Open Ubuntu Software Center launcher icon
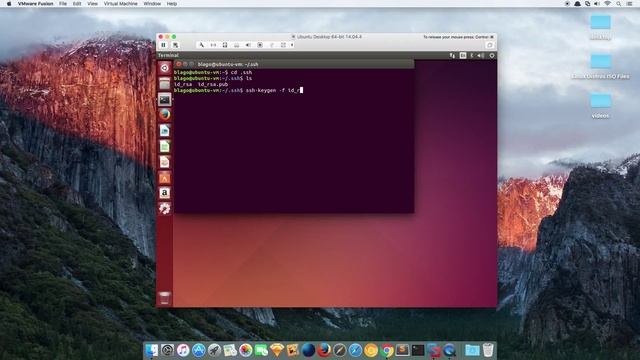 (164, 177)
